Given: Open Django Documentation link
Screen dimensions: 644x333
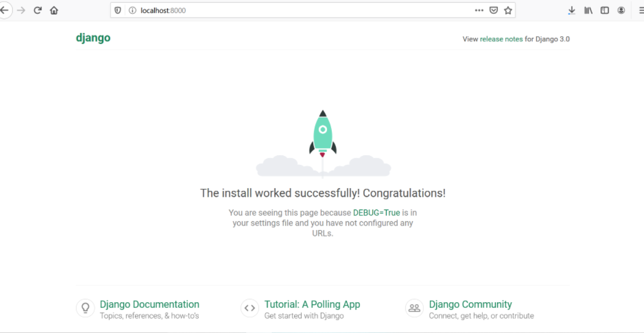Looking at the screenshot, I should (x=149, y=304).
